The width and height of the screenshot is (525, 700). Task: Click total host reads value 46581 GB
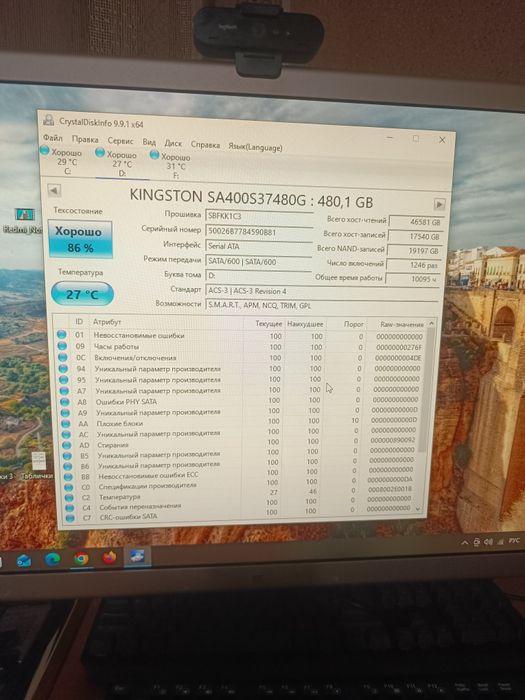pyautogui.click(x=416, y=222)
